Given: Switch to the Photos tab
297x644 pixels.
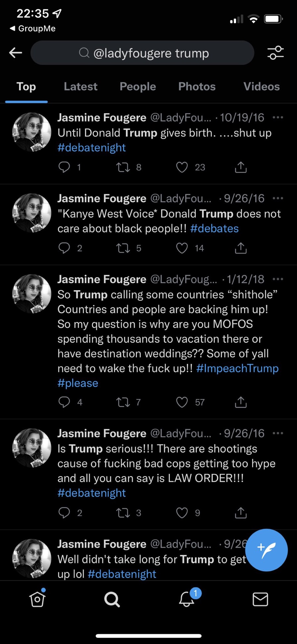Looking at the screenshot, I should (197, 86).
